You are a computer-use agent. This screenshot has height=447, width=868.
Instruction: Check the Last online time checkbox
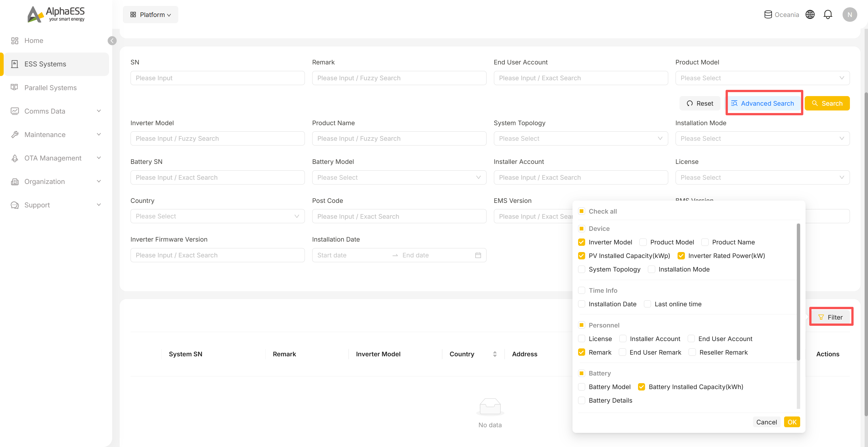click(x=647, y=304)
